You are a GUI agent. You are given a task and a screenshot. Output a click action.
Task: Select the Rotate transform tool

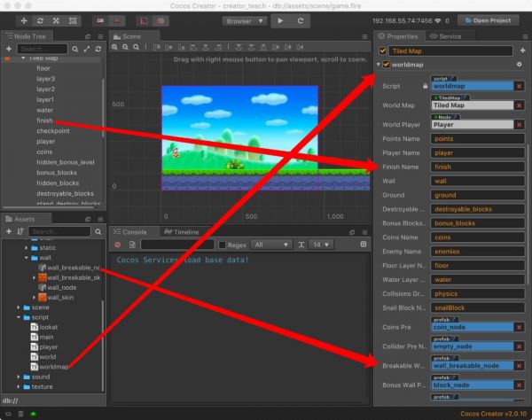pyautogui.click(x=40, y=21)
